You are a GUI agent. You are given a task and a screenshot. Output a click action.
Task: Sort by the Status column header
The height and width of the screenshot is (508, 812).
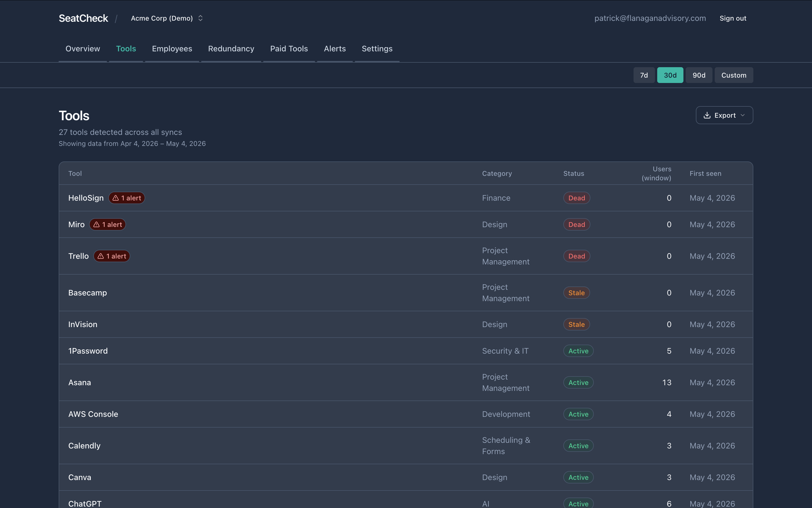[x=573, y=173]
